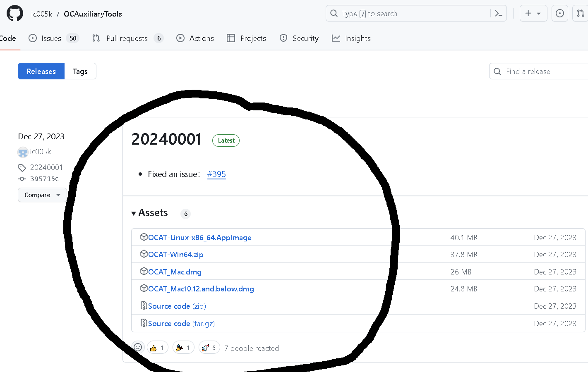Click the plus create-new icon
588x372 pixels.
528,13
